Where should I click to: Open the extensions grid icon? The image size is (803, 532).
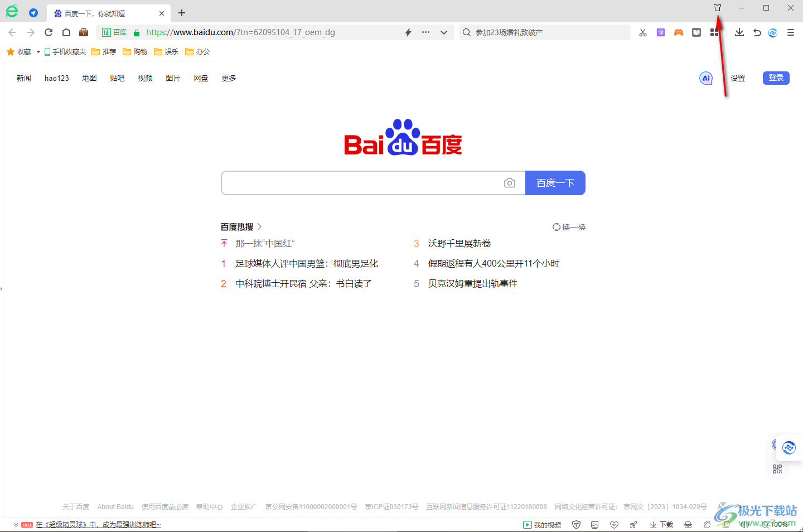pyautogui.click(x=714, y=32)
